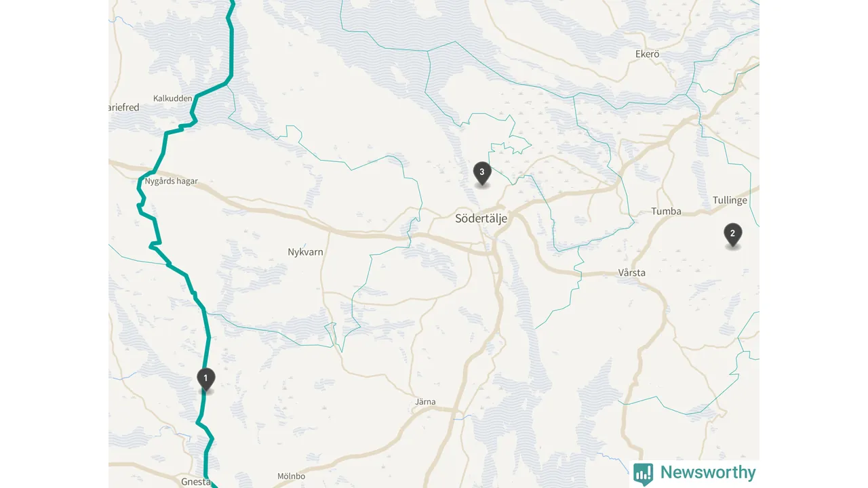
Task: Click the Tullinge place label
Action: point(730,200)
